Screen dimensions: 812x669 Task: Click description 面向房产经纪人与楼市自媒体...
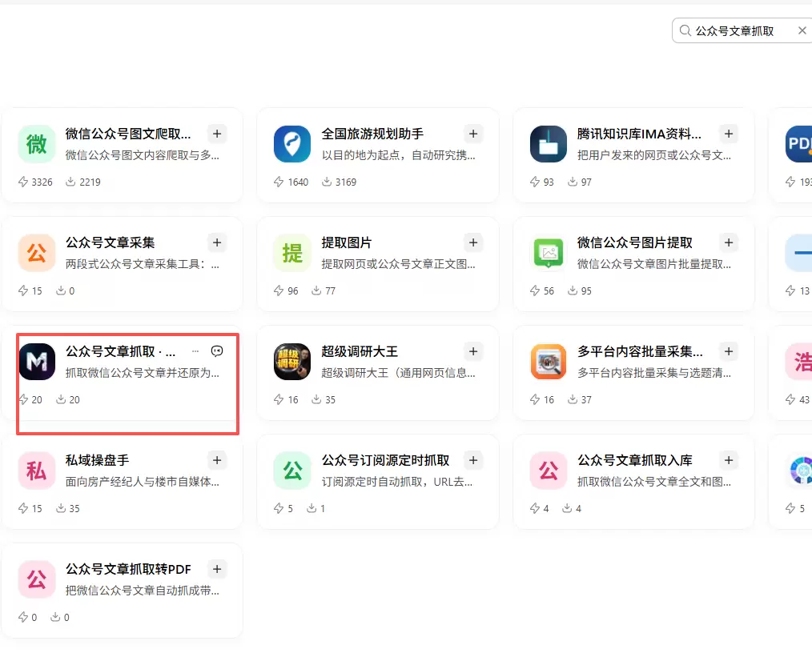143,483
